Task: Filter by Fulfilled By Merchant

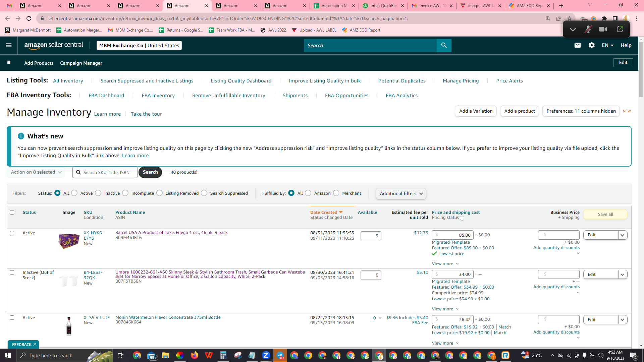Action: pos(336,193)
